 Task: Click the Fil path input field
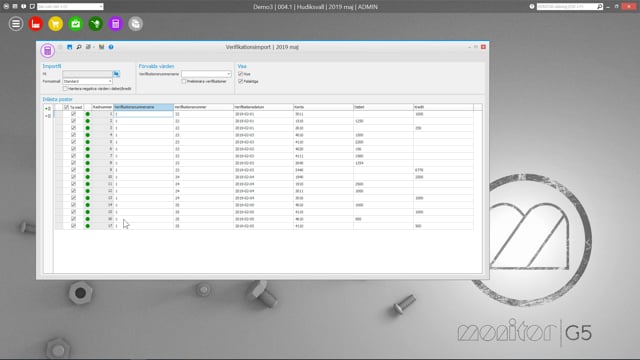click(87, 74)
